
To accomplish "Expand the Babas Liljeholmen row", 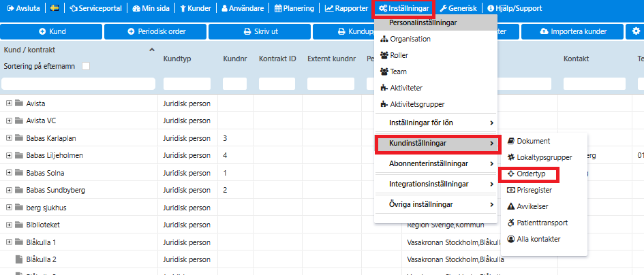I will point(9,156).
